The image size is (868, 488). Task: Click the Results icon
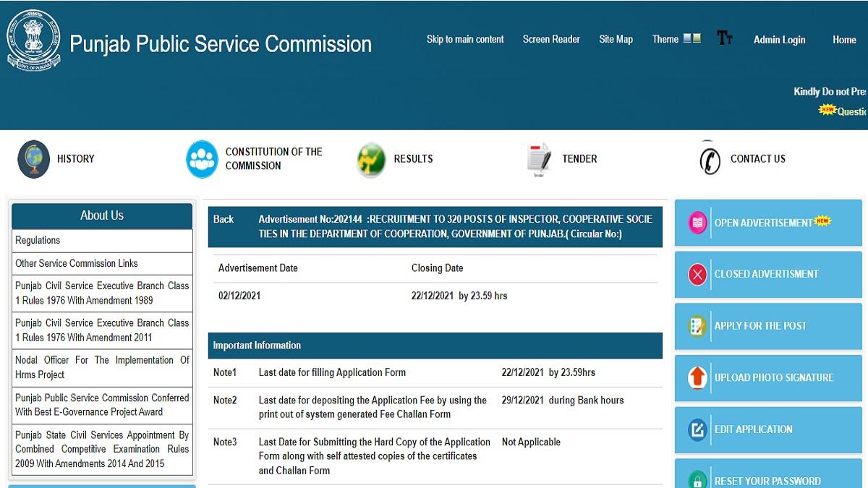[371, 160]
